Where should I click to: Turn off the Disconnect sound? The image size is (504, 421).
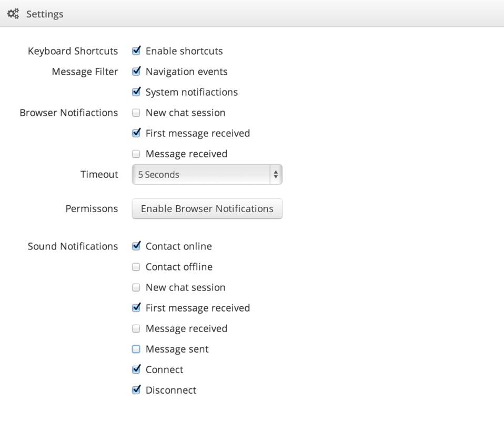coord(136,390)
